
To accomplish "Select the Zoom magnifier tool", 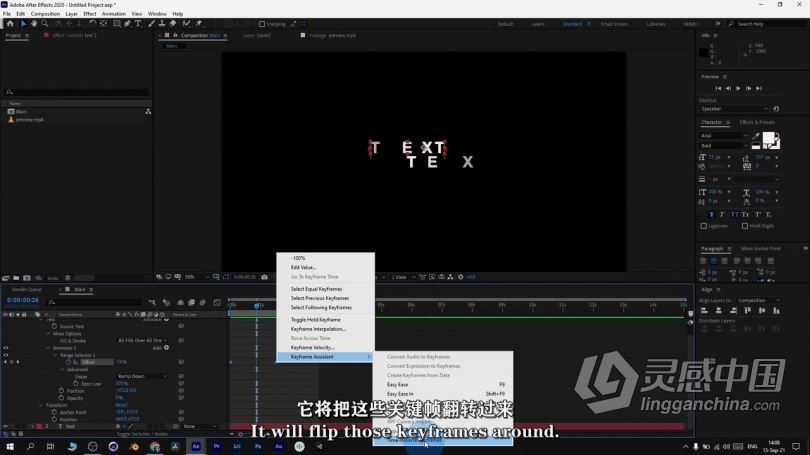I will (45, 24).
